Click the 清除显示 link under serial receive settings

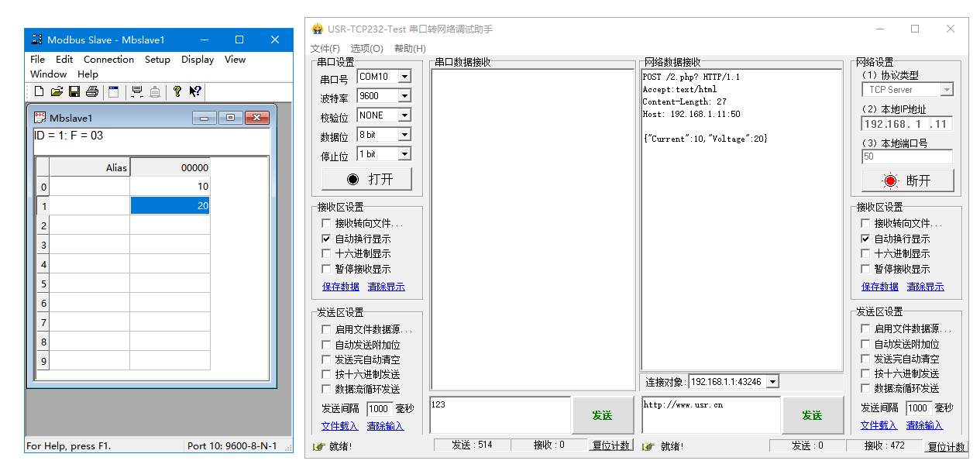coord(386,287)
